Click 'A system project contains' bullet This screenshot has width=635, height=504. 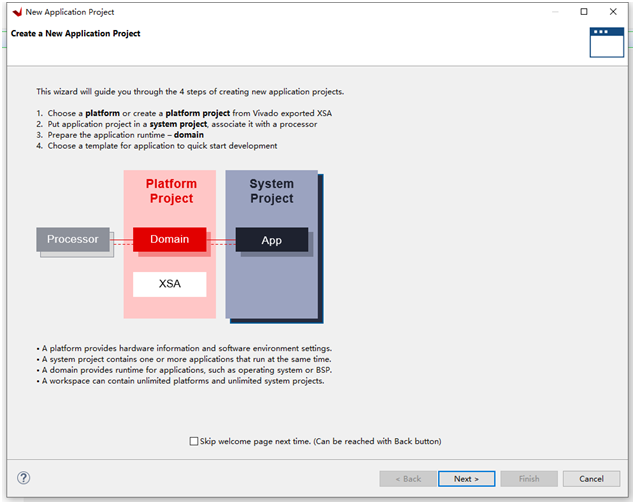point(184,359)
